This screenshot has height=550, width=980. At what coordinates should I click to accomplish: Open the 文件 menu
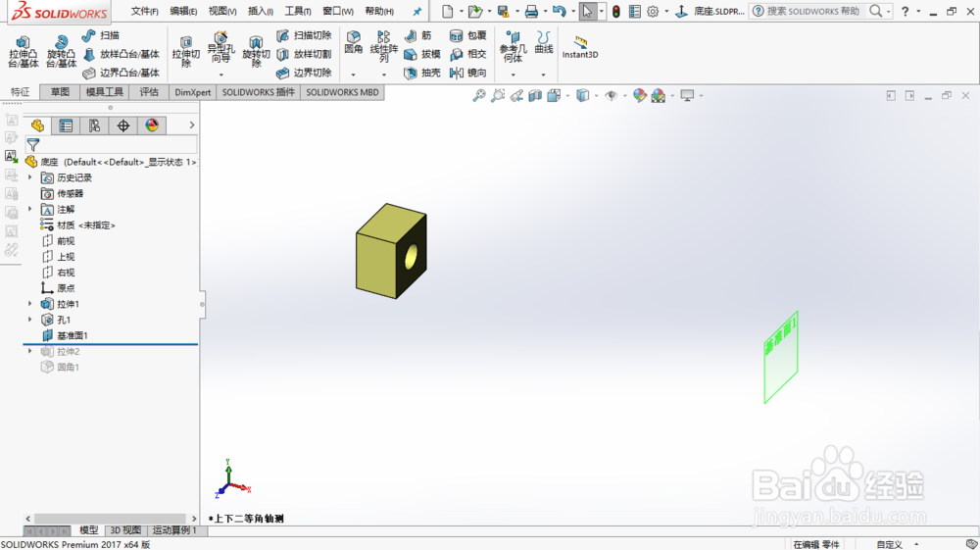point(144,11)
